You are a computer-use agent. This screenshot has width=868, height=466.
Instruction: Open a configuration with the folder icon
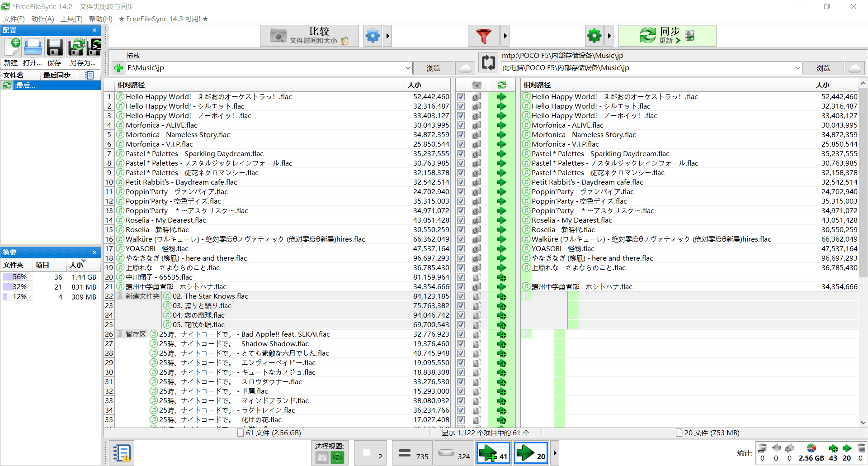[x=33, y=48]
